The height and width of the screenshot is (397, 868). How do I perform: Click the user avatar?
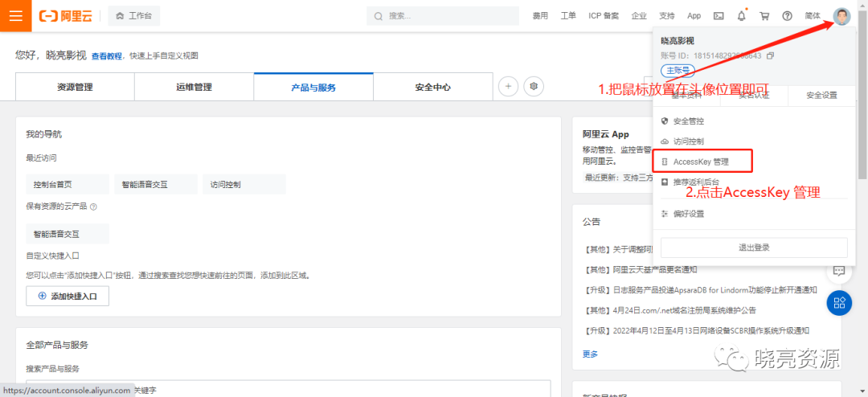[841, 16]
